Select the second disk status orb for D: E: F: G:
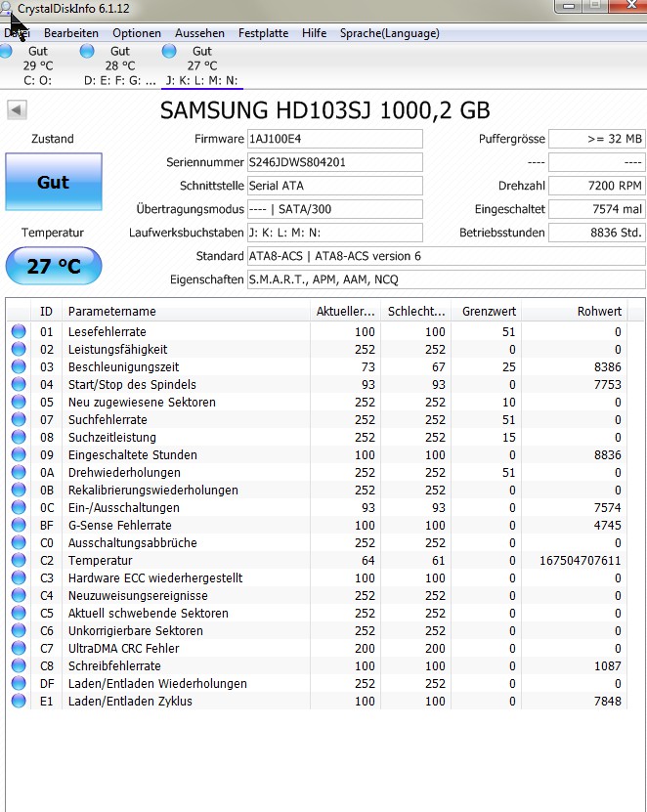Screen dimensions: 647x812 click(87, 51)
